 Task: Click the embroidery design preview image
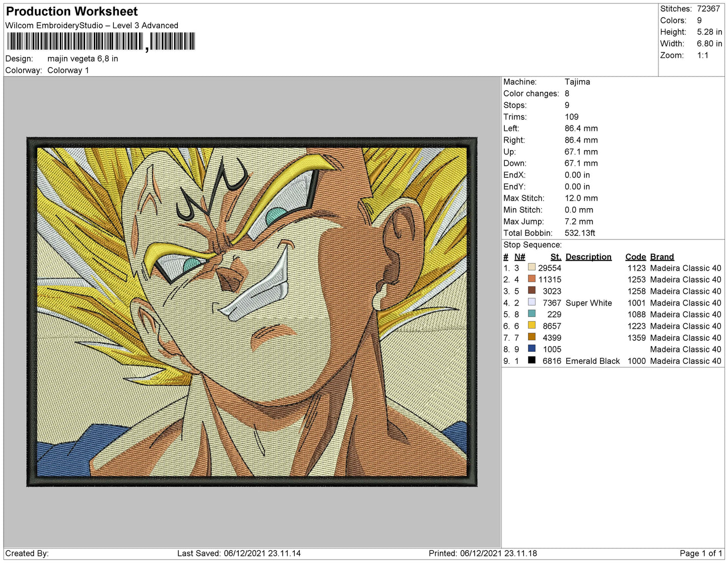252,311
